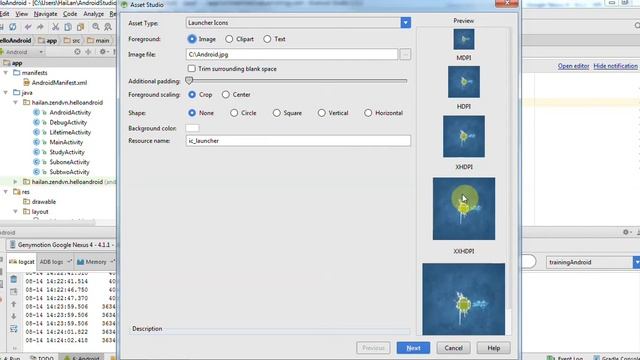Click the Help button
Screen dimensions: 640x360
(493, 348)
